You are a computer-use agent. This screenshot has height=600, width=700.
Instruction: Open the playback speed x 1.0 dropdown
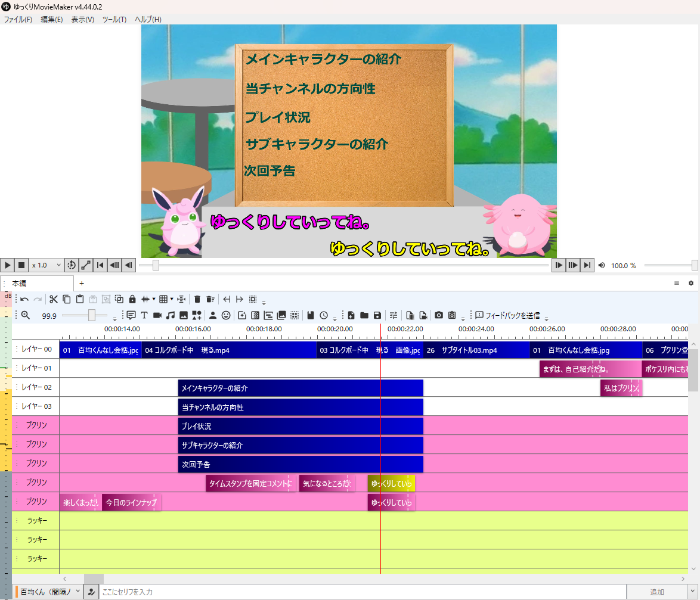click(x=47, y=265)
